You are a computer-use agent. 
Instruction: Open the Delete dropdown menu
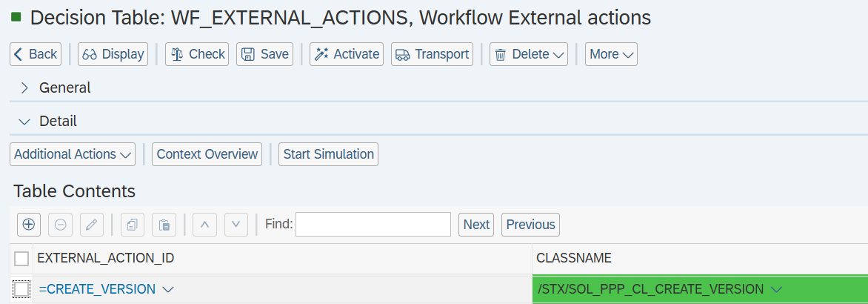click(528, 54)
